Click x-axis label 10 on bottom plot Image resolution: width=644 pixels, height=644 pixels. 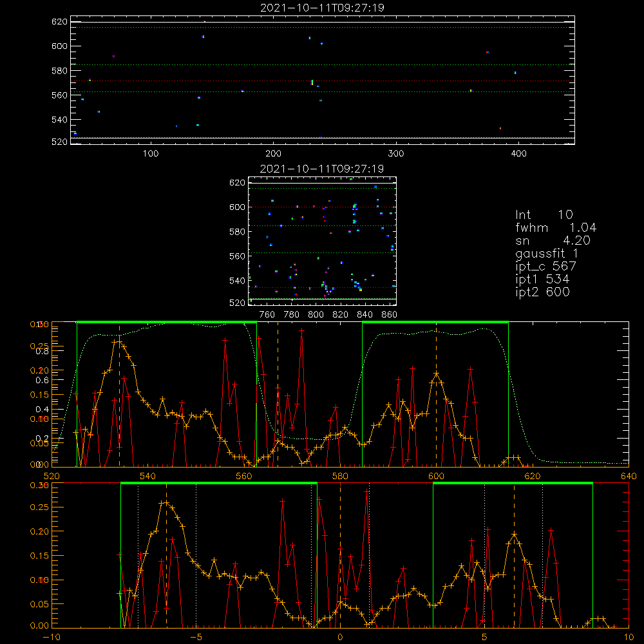[629, 638]
